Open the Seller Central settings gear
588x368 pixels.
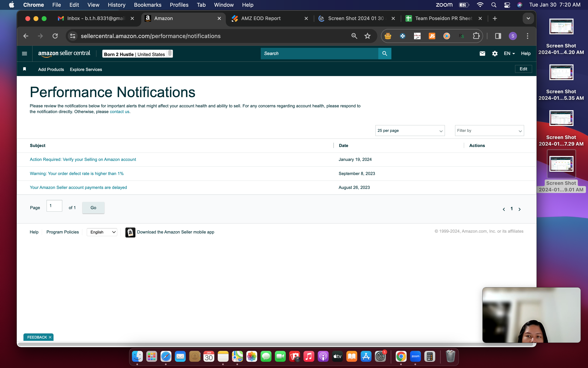[x=495, y=54]
